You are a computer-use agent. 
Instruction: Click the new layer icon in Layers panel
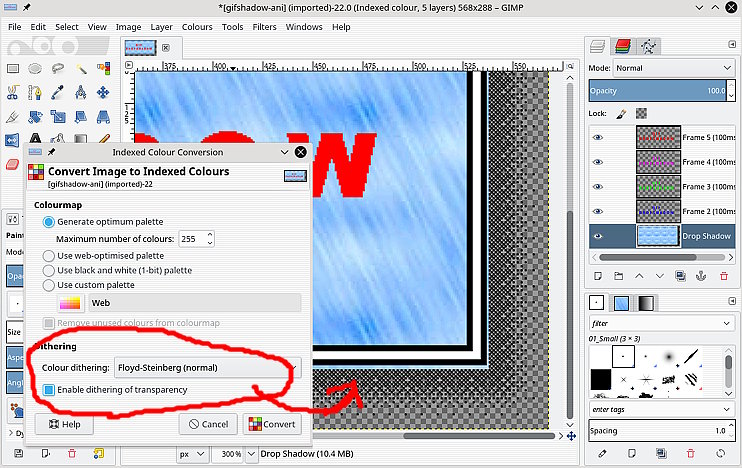(x=598, y=276)
